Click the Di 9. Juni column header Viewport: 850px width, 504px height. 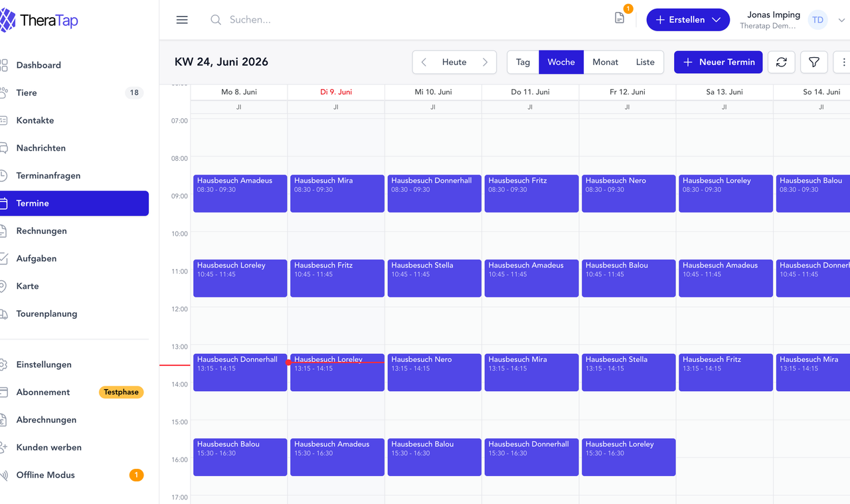click(x=336, y=92)
